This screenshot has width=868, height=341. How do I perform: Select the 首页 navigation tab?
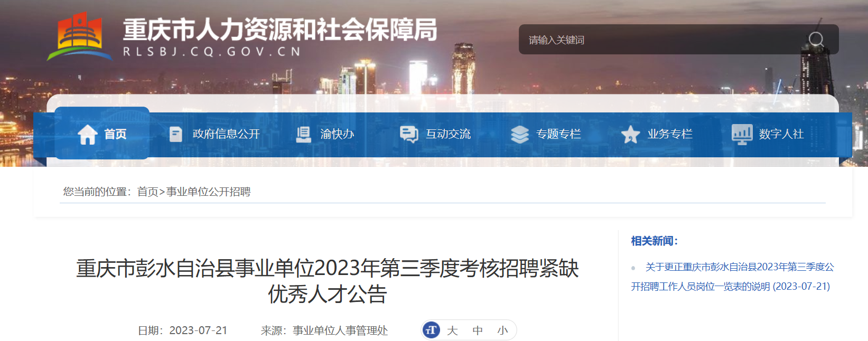tap(102, 134)
